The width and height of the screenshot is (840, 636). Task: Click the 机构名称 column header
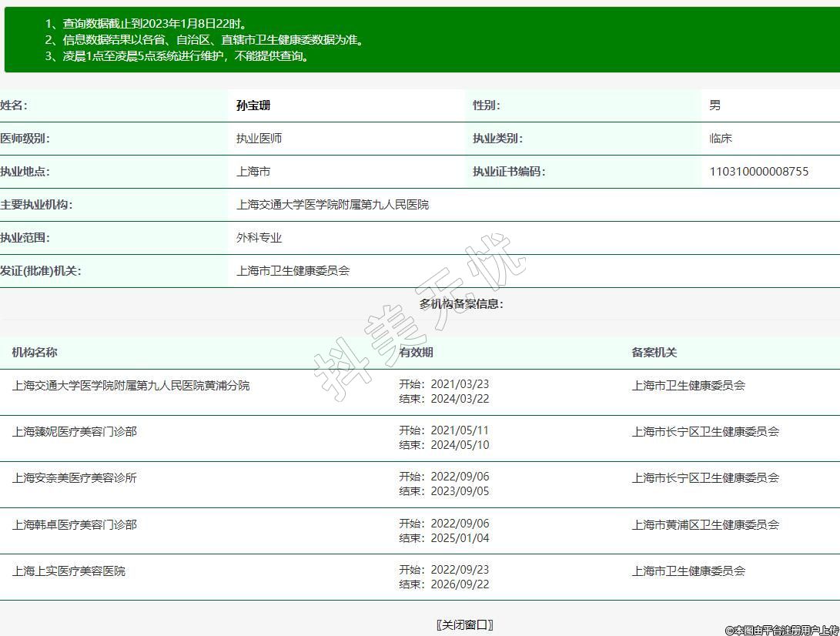tap(35, 352)
